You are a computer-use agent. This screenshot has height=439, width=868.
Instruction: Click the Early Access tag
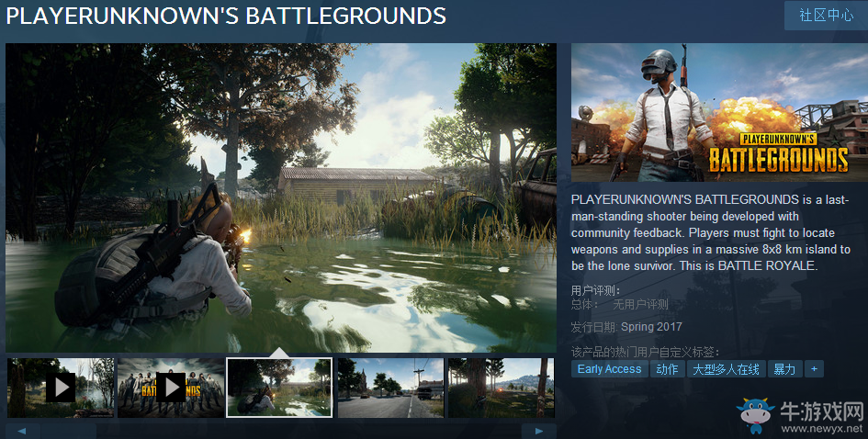coord(610,369)
